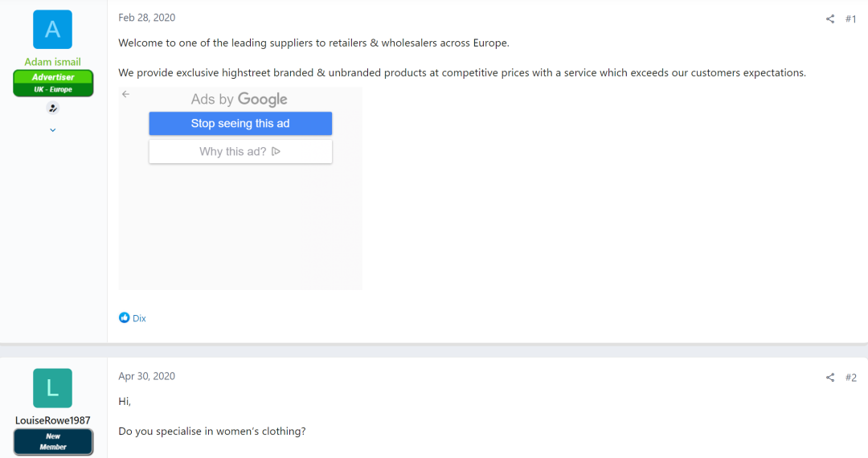
Task: Click the play icon beside "Why this ad?"
Action: 276,151
